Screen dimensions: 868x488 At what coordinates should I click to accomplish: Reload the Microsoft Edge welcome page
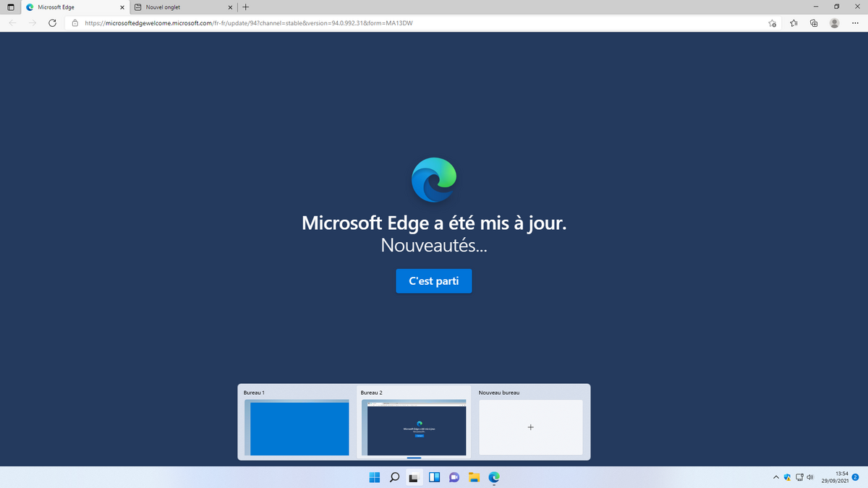pyautogui.click(x=51, y=22)
